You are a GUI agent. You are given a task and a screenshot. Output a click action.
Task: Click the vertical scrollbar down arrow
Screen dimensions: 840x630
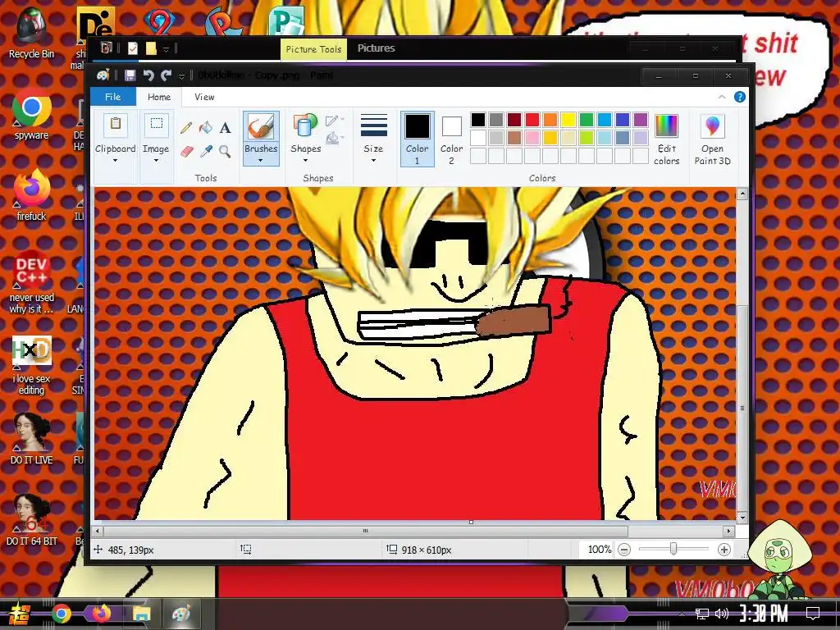(x=742, y=518)
